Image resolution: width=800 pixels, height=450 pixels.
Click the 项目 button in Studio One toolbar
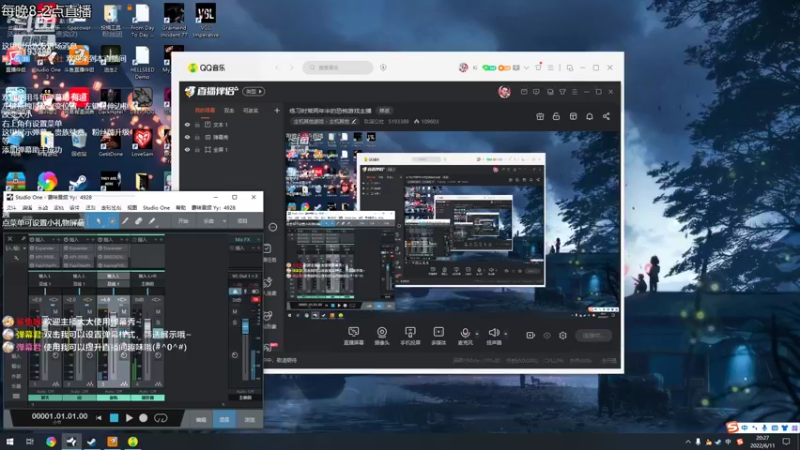click(242, 221)
